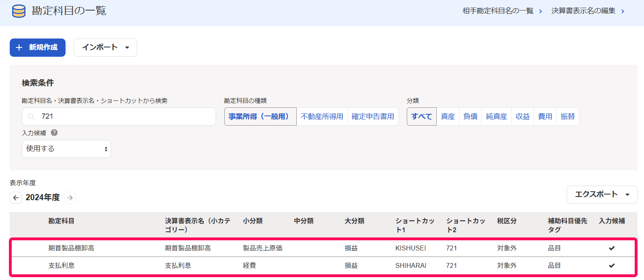
Task: Click the chevron after 決算書表示名の編集
Action: pos(623,11)
